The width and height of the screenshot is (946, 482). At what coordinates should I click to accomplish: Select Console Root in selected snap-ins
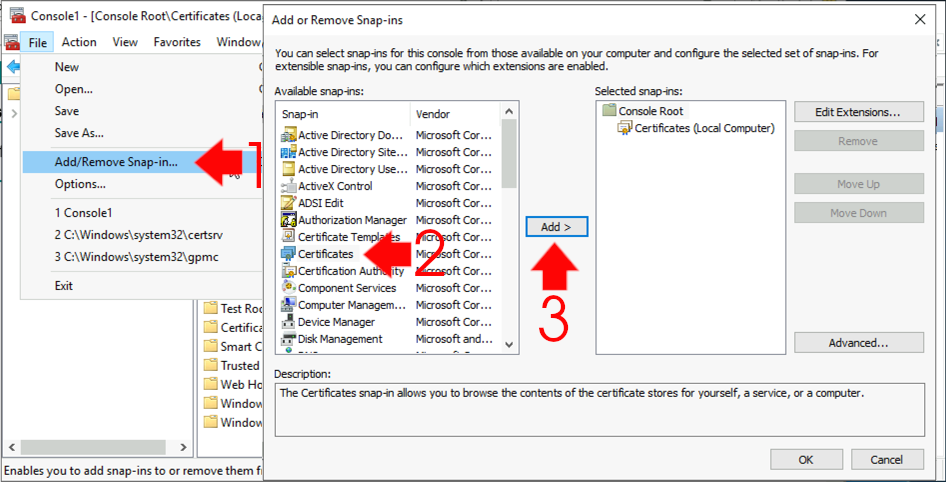pos(651,111)
